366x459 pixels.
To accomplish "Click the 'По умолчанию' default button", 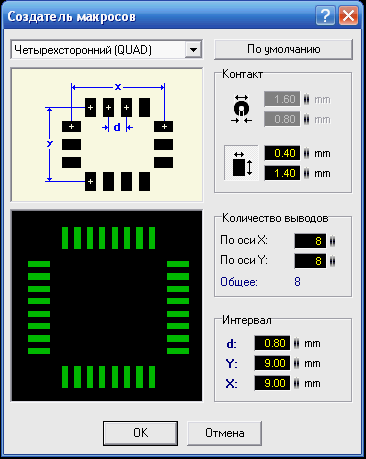I will [283, 49].
